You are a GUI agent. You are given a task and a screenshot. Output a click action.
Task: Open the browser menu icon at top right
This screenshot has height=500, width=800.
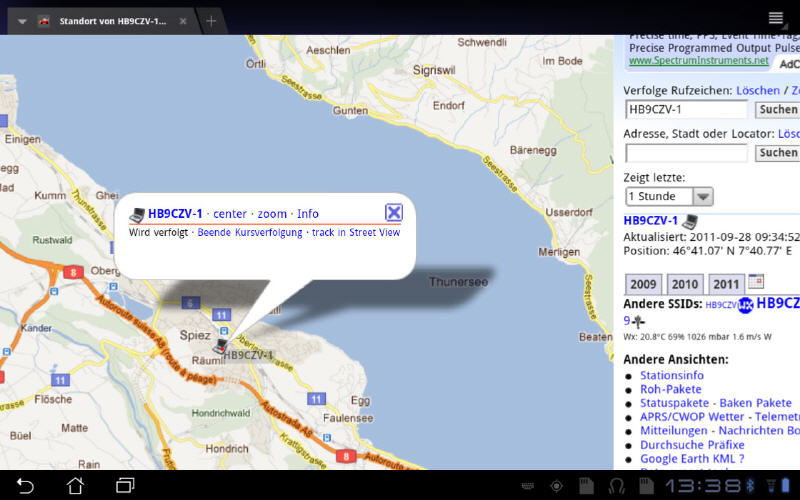click(776, 18)
